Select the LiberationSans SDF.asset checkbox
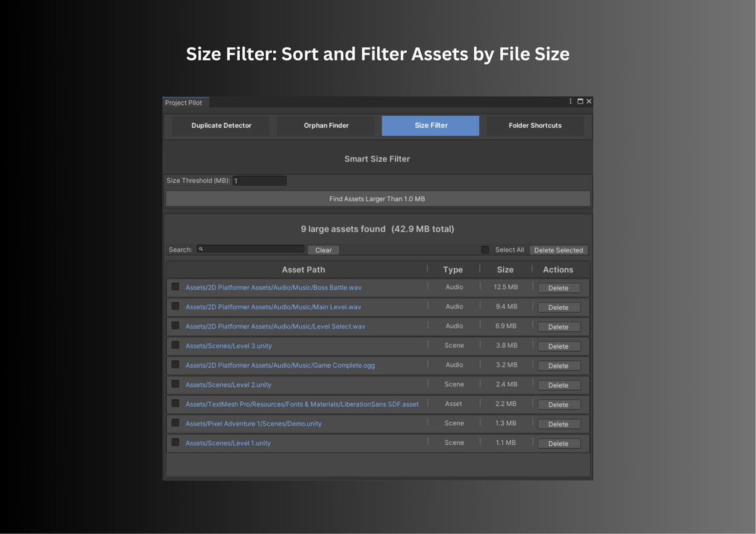756x534 pixels. (175, 404)
